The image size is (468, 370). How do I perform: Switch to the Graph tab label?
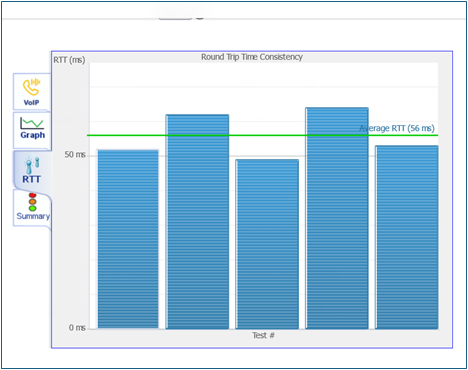(32, 135)
